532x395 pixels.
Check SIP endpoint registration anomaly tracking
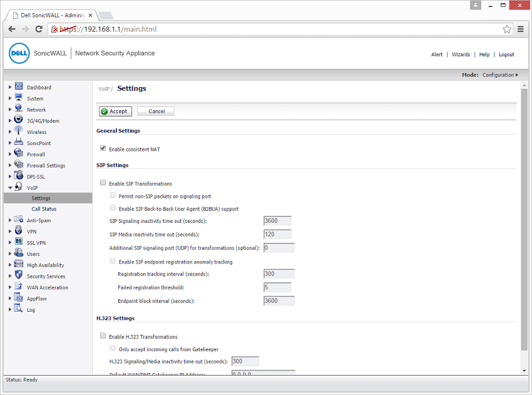pos(113,261)
